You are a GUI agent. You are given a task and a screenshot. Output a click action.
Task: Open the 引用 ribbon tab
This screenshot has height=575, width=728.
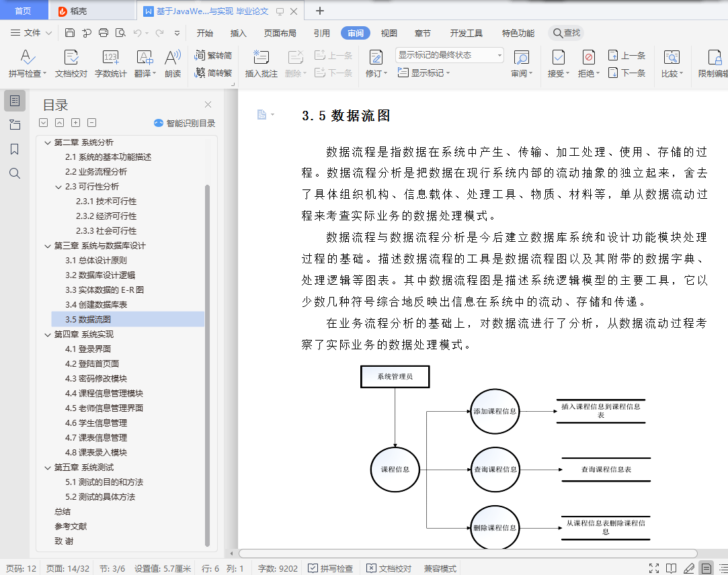point(321,33)
